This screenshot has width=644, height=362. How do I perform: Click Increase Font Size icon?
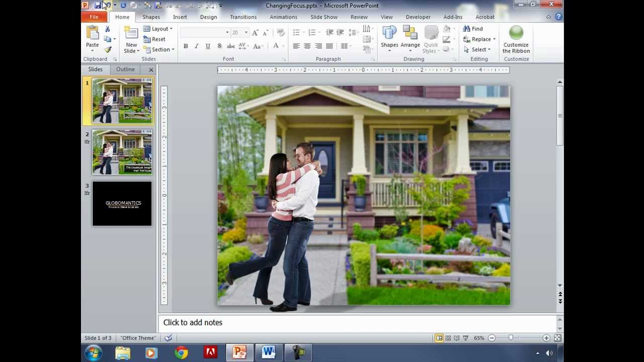(255, 33)
